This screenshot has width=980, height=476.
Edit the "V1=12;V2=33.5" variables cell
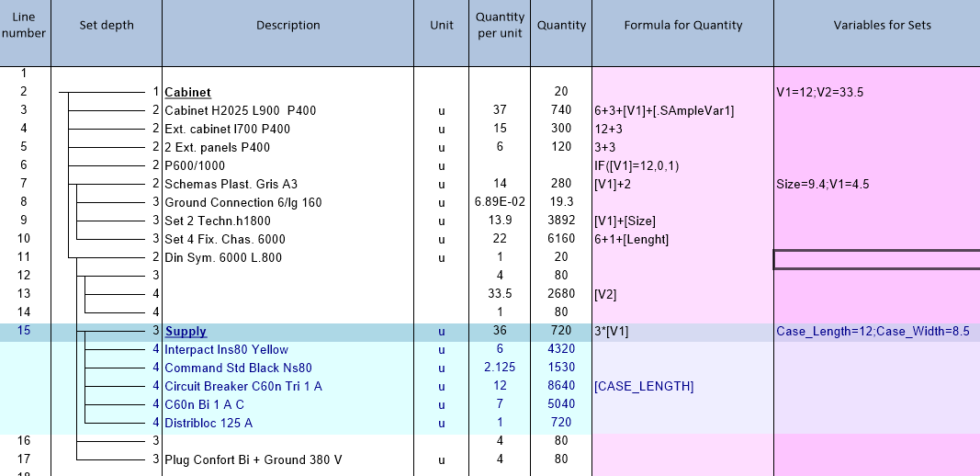click(x=822, y=92)
